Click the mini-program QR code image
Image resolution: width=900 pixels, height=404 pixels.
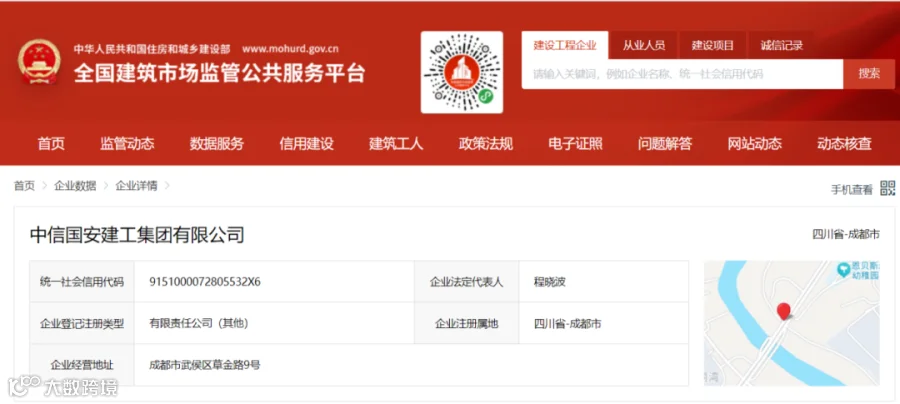click(461, 72)
